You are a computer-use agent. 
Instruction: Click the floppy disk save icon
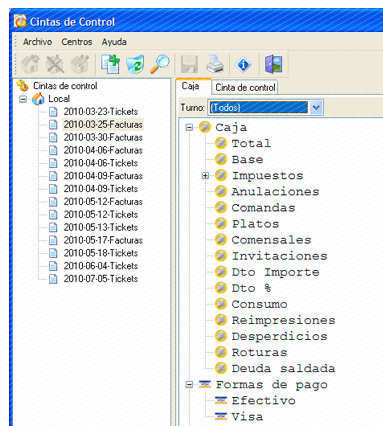coord(189,64)
